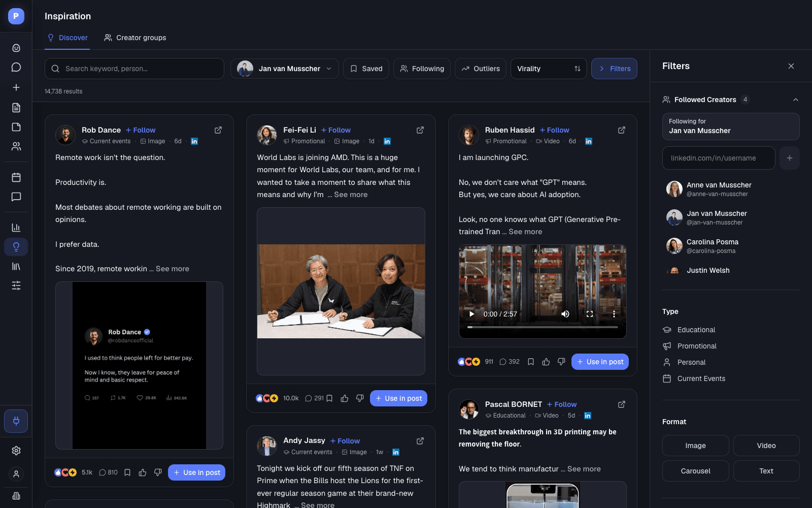Open video options menu on Ruben Hassid video
812x508 pixels.
click(x=614, y=314)
